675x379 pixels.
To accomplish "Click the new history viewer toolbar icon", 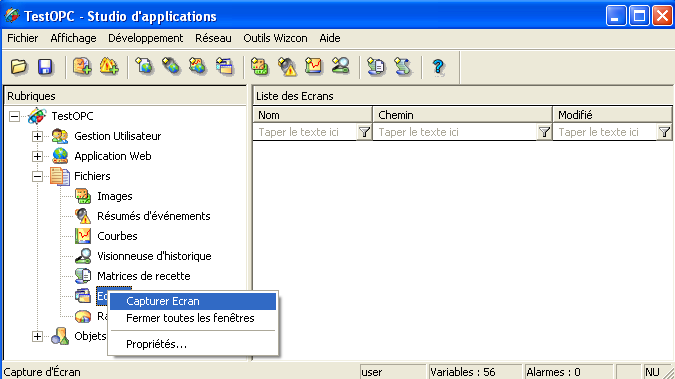I will click(341, 67).
